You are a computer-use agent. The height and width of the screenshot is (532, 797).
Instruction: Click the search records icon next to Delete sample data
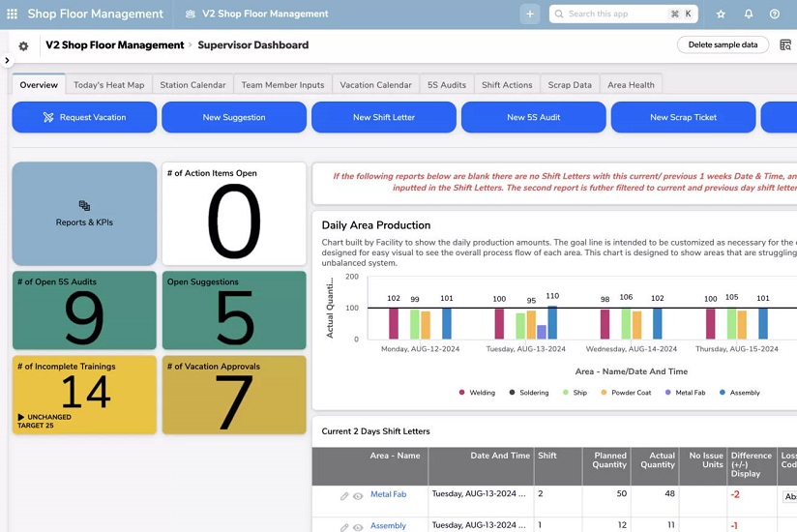pyautogui.click(x=785, y=45)
